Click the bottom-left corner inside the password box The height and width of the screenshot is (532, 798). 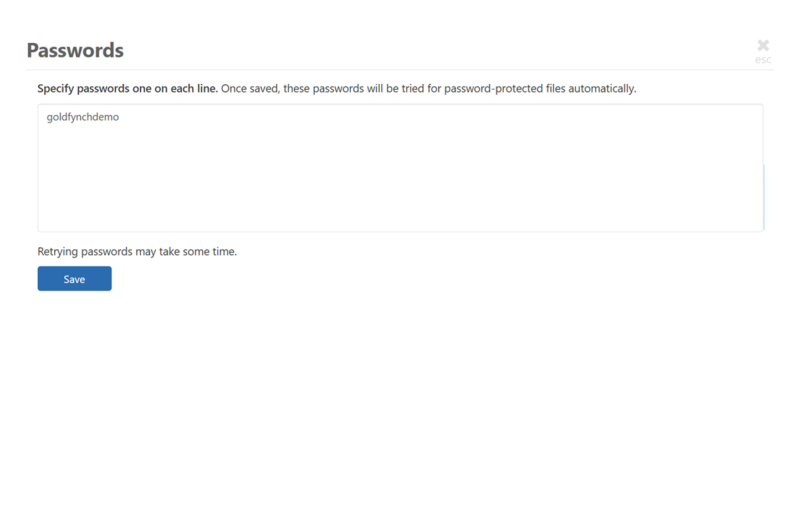45,224
